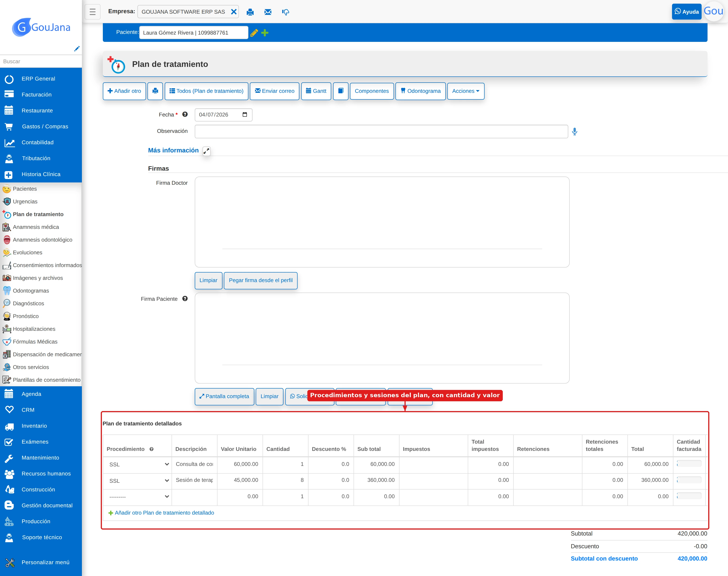Click Pegar firma desde el perfil
The width and height of the screenshot is (728, 576).
point(261,280)
